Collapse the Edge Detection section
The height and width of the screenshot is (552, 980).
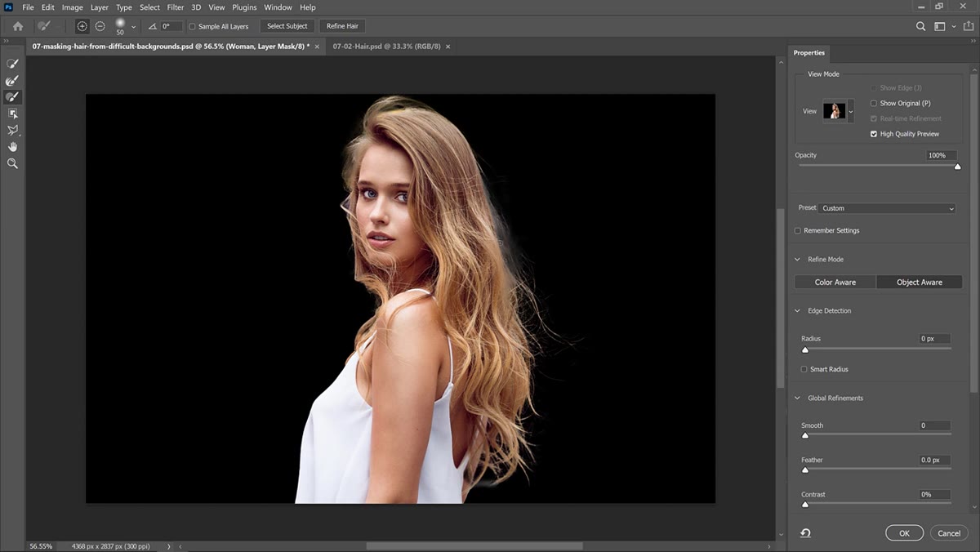pyautogui.click(x=798, y=311)
